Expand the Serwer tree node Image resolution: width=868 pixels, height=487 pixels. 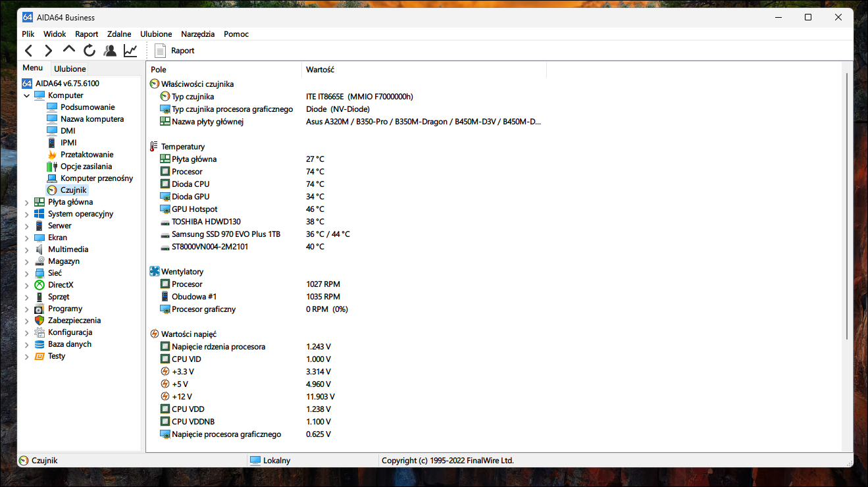pos(27,226)
